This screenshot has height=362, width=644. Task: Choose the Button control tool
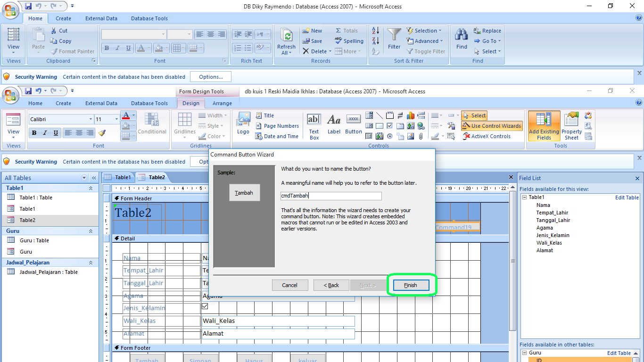point(354,125)
